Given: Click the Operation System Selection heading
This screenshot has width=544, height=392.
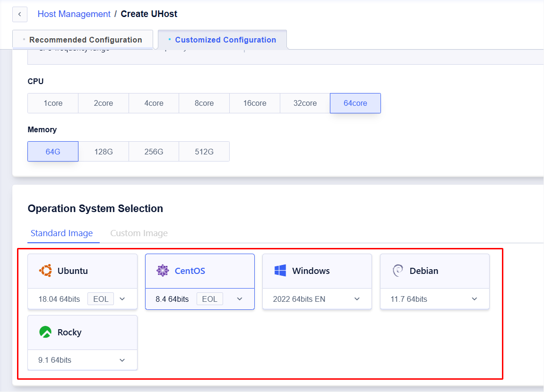Looking at the screenshot, I should [95, 209].
